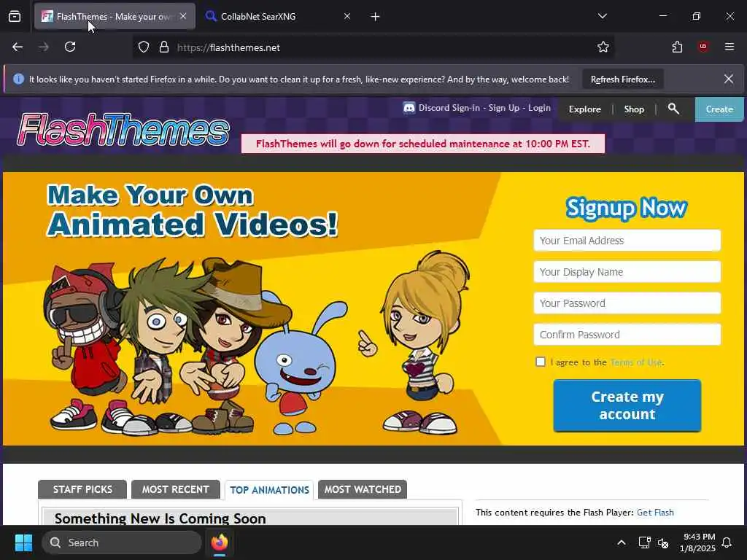
Task: Close the CollabNet SearXNG tab
Action: pos(347,16)
